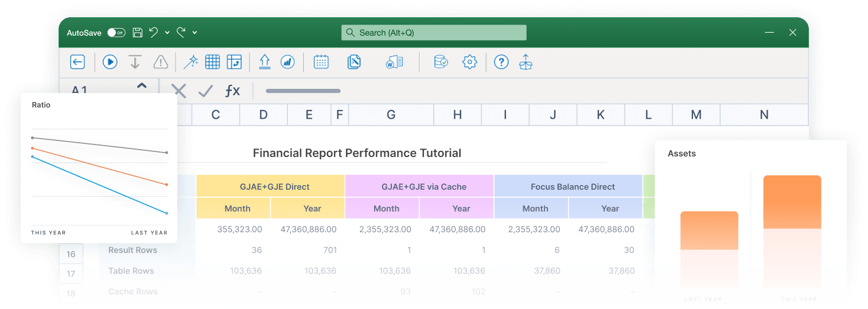This screenshot has width=868, height=309.
Task: Click the grid table icon
Action: coord(212,62)
